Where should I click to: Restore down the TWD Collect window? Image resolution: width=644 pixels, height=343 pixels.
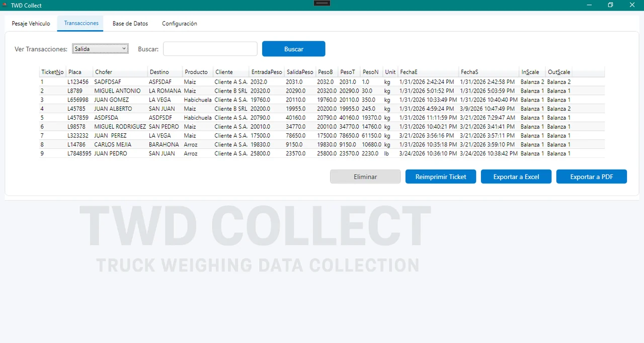pyautogui.click(x=610, y=5)
